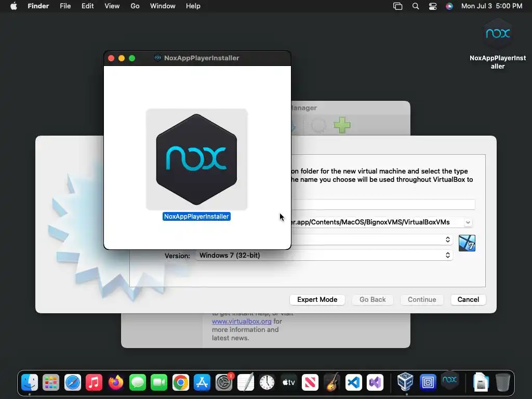532x399 pixels.
Task: Click the NoxAppPlayerInstaller window title
Action: coord(202,58)
